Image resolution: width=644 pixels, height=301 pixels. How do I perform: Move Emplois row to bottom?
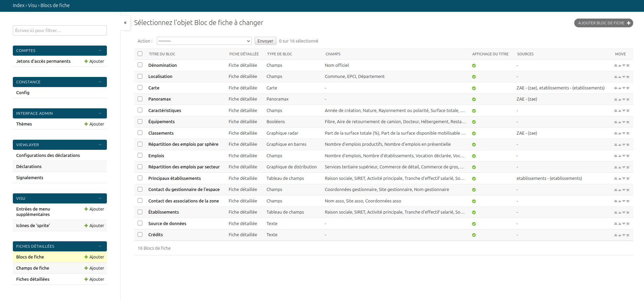pos(628,156)
